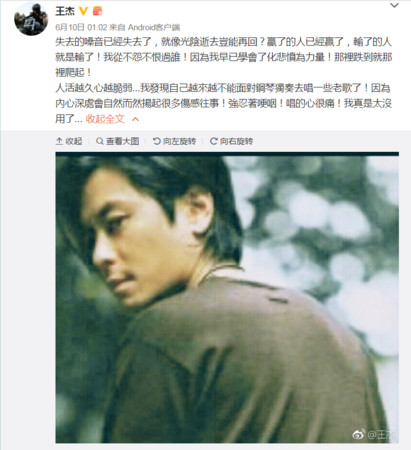View the large image via 查看大图
Viewport: 411px width, 450px height.
(x=118, y=141)
